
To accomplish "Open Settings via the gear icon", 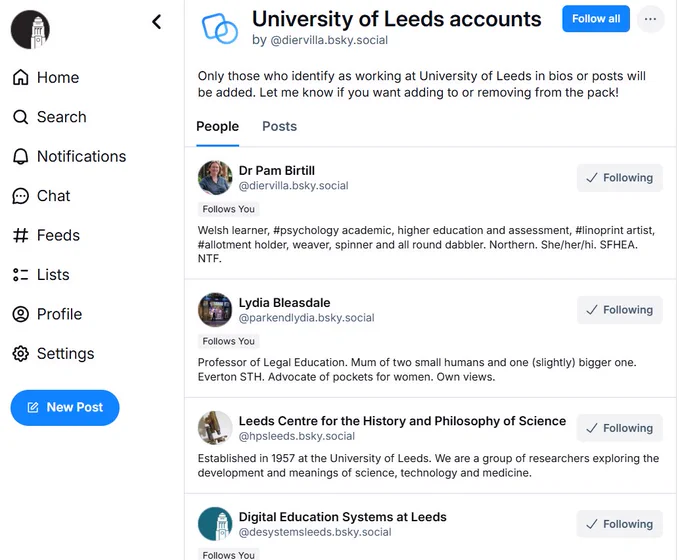I will (x=20, y=354).
